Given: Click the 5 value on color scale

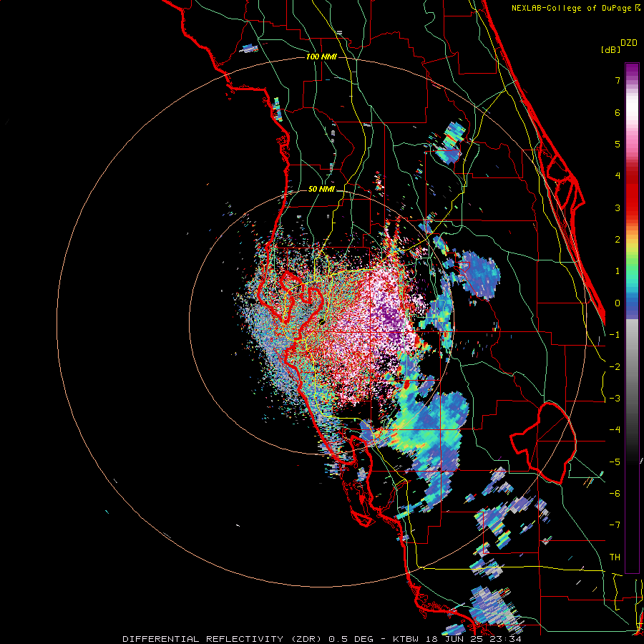Looking at the screenshot, I should [x=618, y=144].
